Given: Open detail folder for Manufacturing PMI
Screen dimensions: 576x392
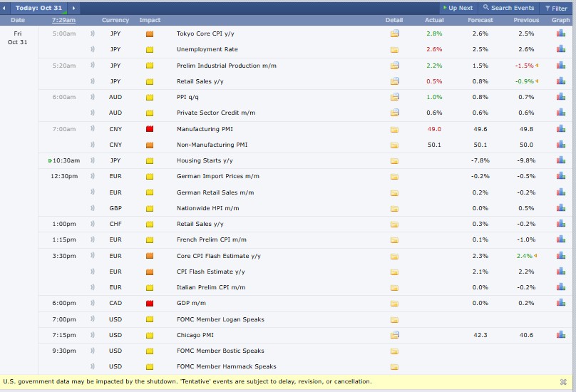Looking at the screenshot, I should (394, 129).
